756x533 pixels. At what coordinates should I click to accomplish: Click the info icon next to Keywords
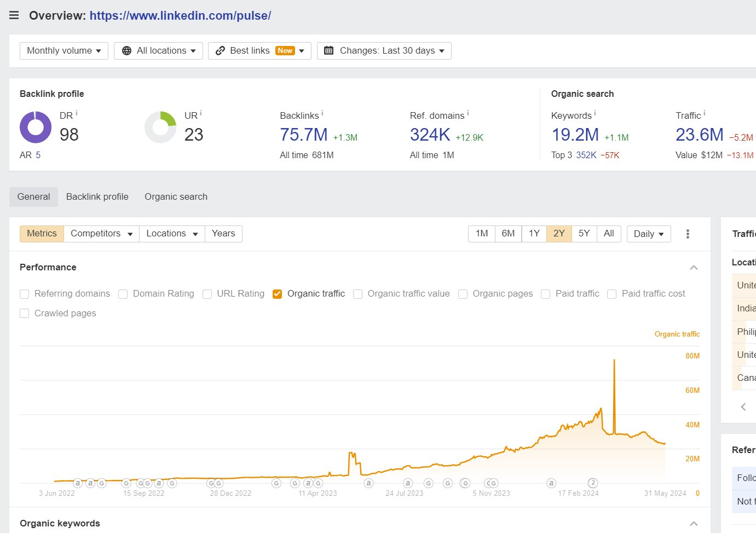595,113
